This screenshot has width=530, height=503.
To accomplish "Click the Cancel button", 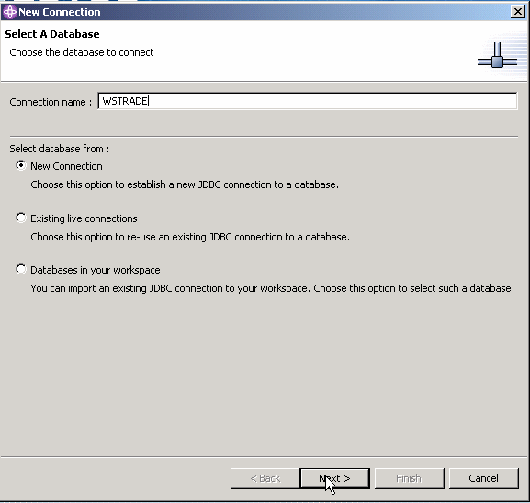I will 483,478.
